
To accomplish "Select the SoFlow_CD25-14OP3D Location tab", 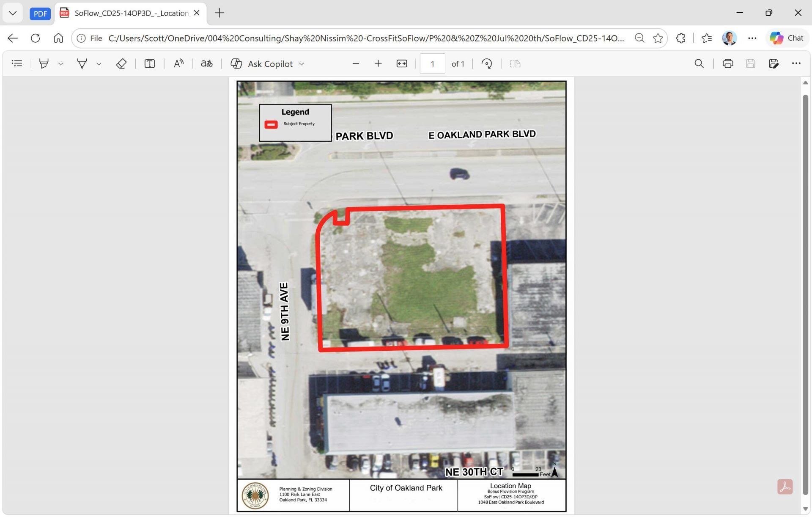I will click(x=131, y=13).
